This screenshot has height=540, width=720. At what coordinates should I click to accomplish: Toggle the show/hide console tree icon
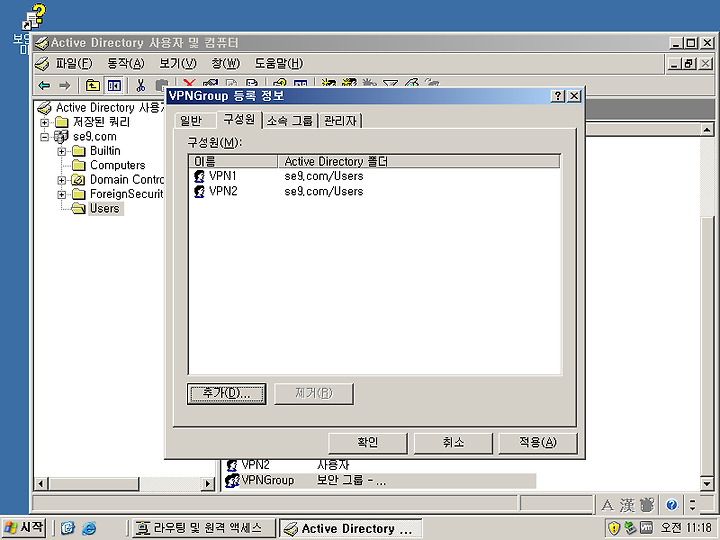114,85
